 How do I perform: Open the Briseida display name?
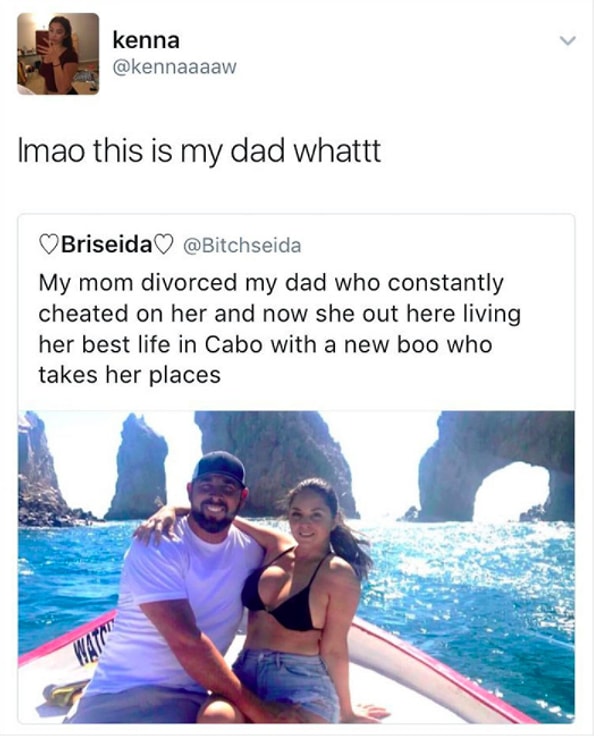coord(106,244)
